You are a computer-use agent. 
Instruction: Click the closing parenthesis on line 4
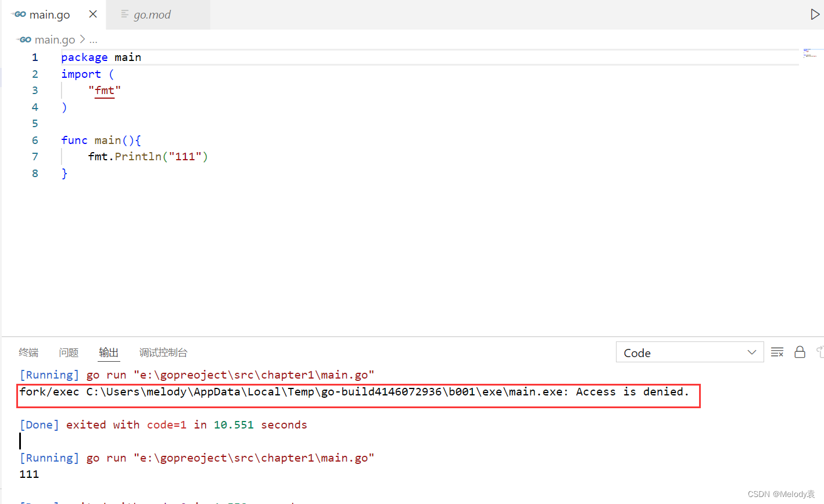[65, 107]
